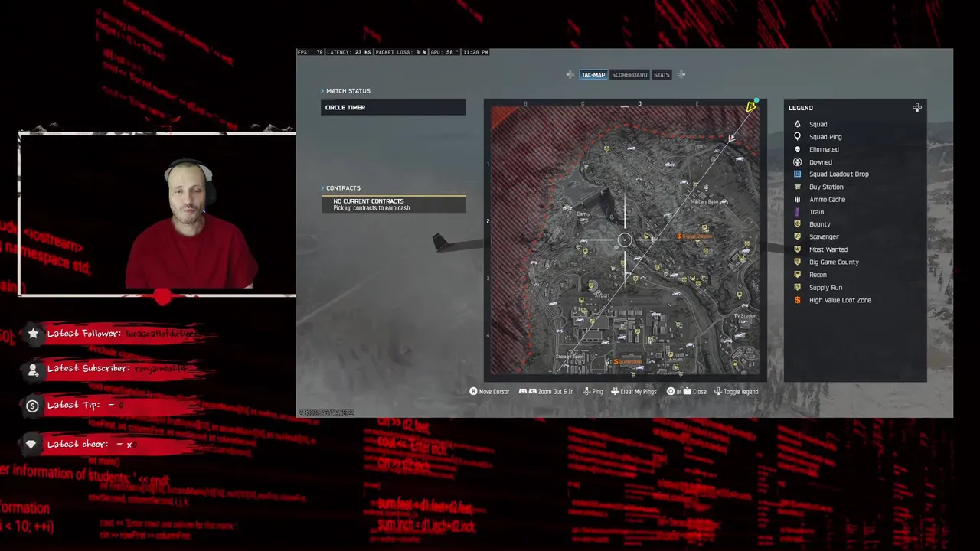Click the FPS counter in status bar
The height and width of the screenshot is (551, 980).
[310, 52]
